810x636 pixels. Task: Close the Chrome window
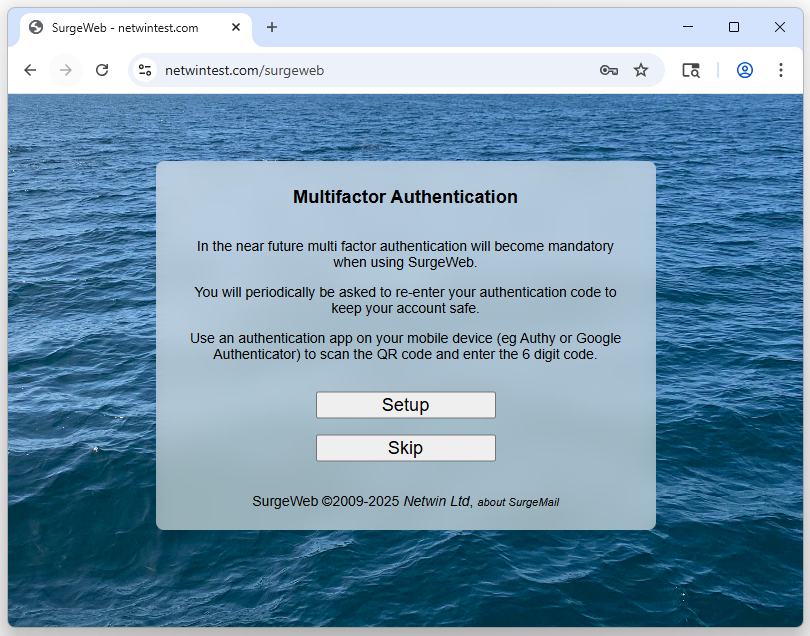(780, 27)
